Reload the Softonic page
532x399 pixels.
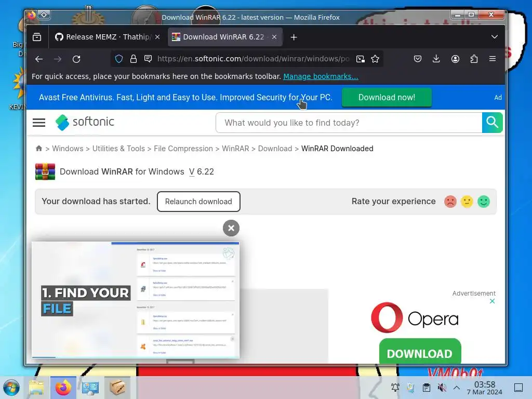click(x=76, y=59)
